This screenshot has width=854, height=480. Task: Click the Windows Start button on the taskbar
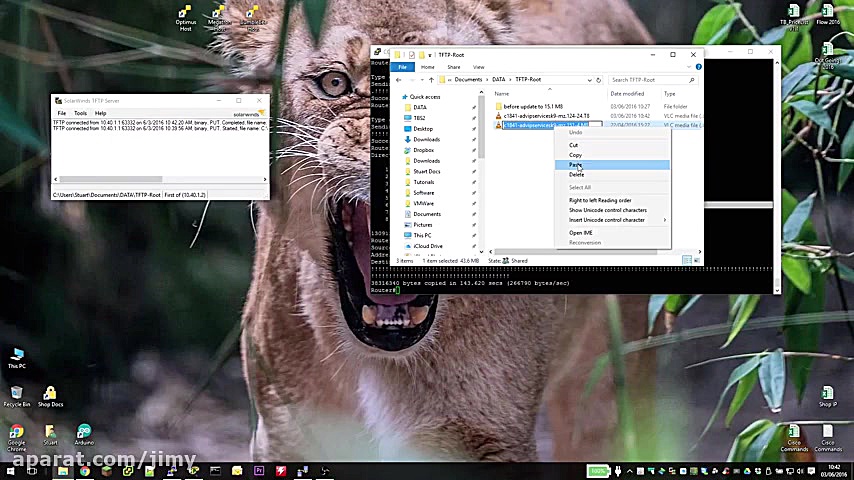[9, 471]
